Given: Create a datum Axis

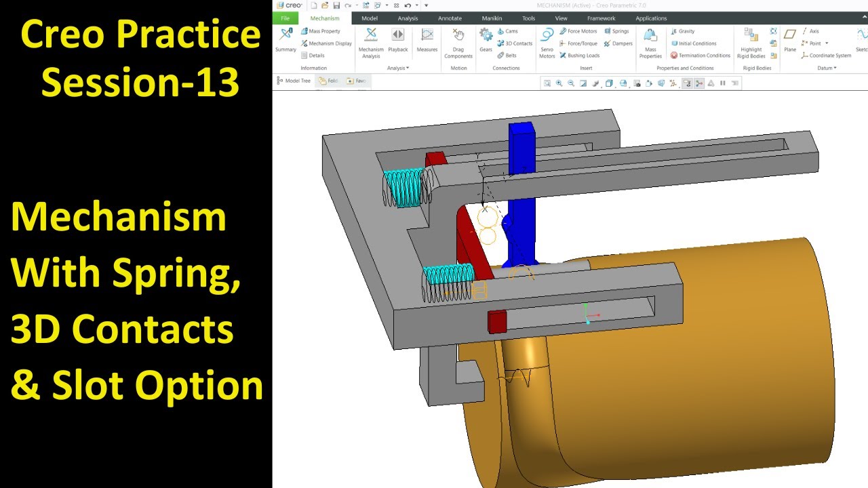Looking at the screenshot, I should click(x=810, y=31).
